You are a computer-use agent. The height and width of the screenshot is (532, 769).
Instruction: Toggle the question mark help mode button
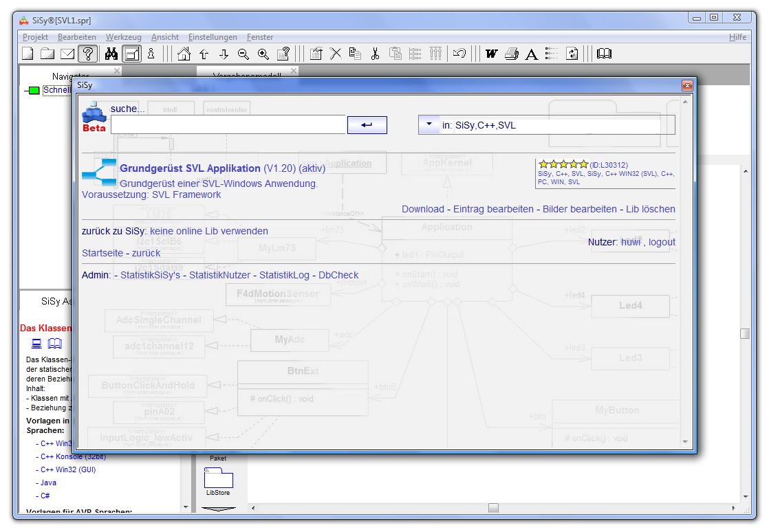point(87,54)
